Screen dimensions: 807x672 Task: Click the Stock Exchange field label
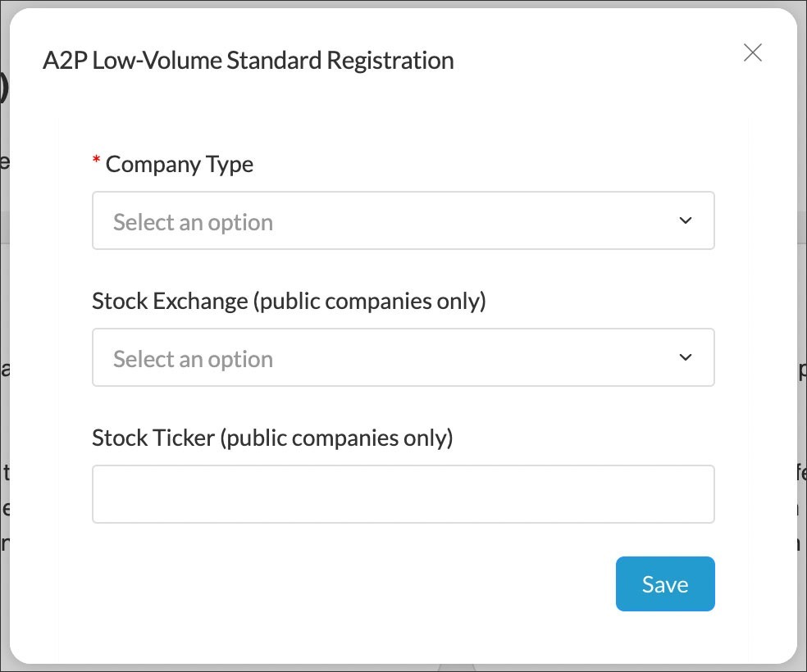[170, 301]
